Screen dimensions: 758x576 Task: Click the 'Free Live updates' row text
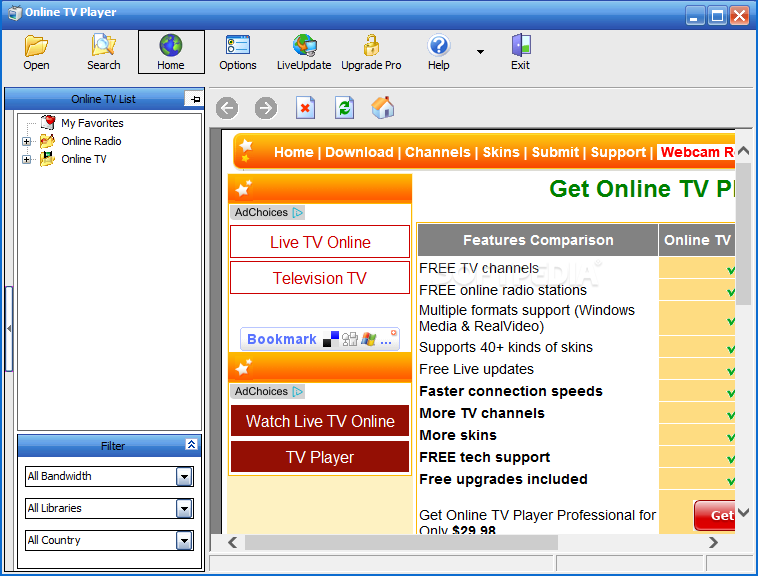(476, 369)
